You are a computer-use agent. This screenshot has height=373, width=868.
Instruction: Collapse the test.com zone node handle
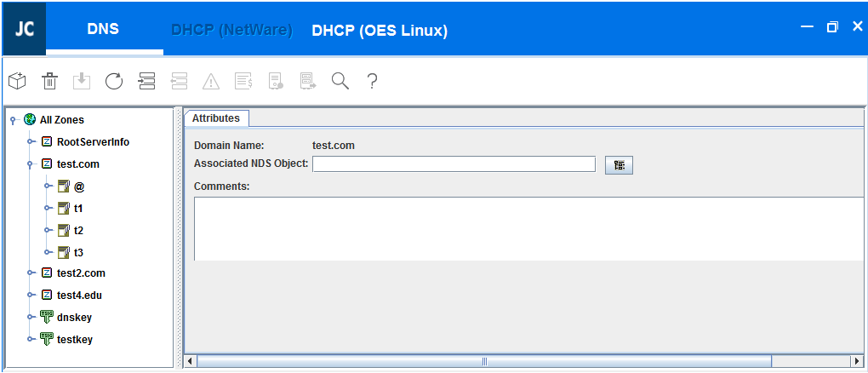(31, 164)
